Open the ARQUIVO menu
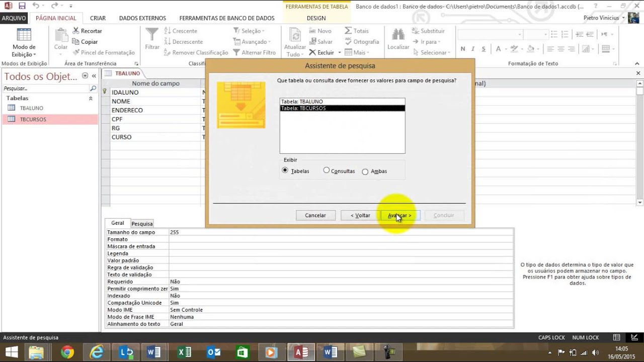 pos(14,18)
